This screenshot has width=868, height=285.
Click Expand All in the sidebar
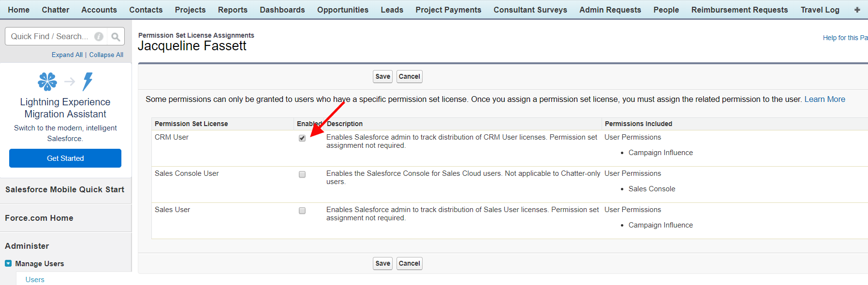pyautogui.click(x=67, y=55)
